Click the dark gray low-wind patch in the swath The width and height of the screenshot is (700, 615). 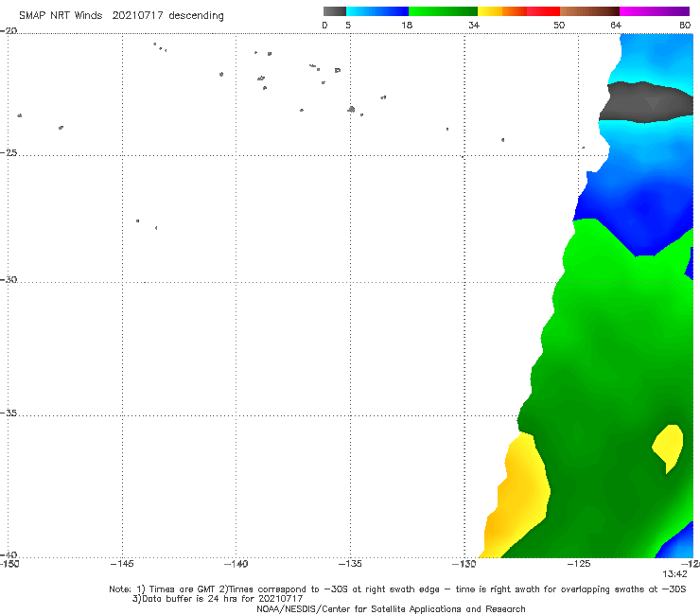click(x=646, y=103)
